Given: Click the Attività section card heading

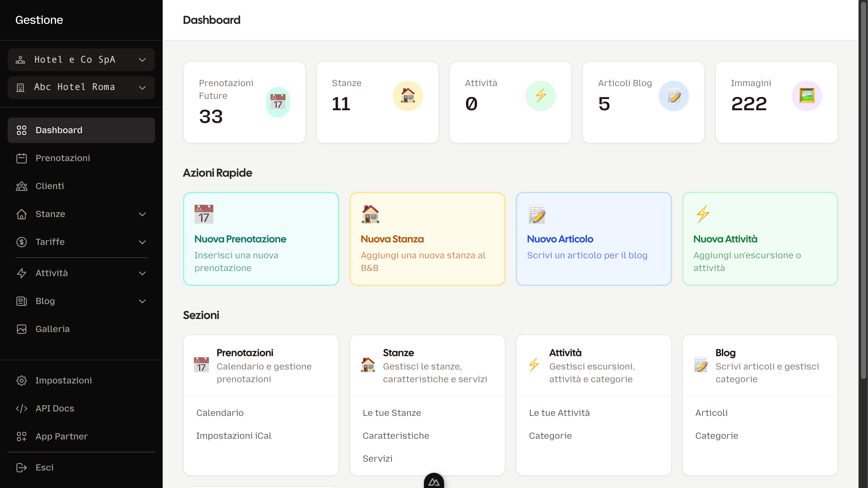Looking at the screenshot, I should point(566,353).
